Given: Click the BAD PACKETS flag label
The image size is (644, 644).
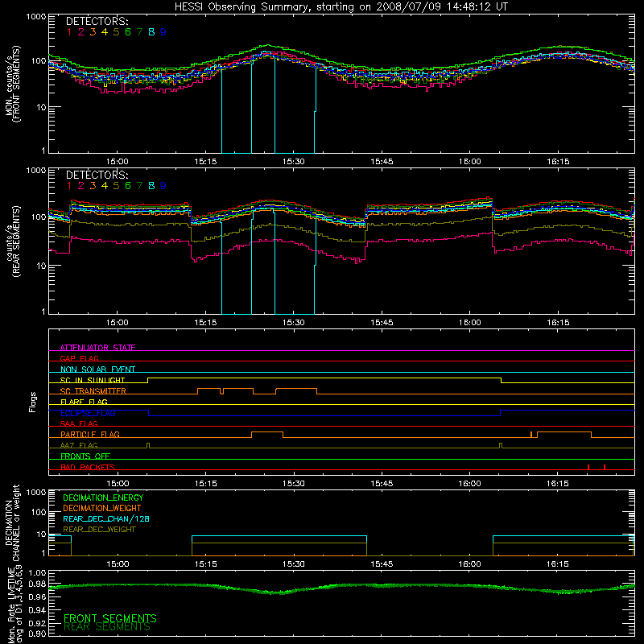Looking at the screenshot, I should point(88,467).
